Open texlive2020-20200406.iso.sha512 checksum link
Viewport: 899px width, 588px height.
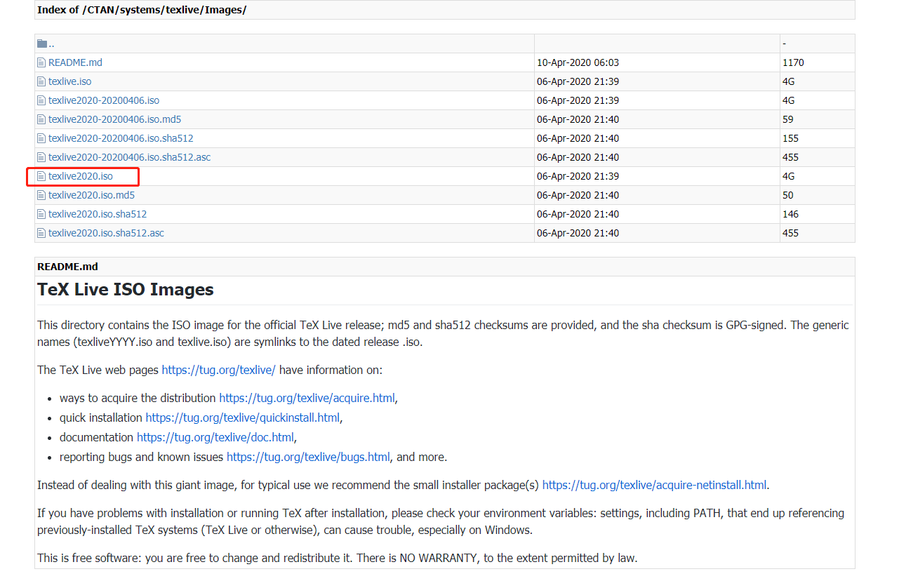(121, 138)
